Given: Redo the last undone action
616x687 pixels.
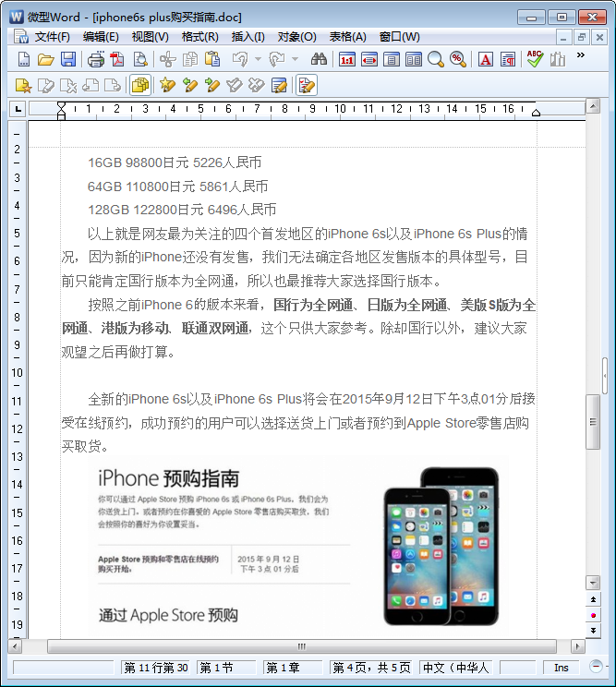Looking at the screenshot, I should [x=277, y=59].
